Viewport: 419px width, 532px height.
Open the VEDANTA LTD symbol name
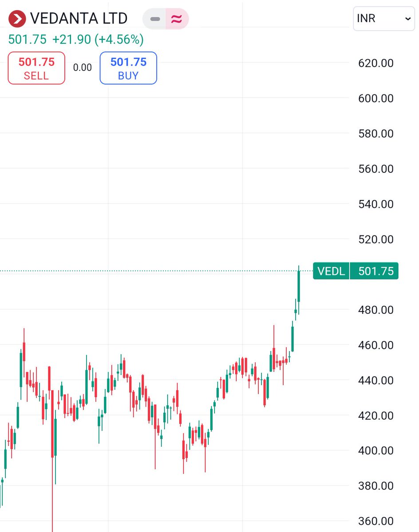[79, 19]
